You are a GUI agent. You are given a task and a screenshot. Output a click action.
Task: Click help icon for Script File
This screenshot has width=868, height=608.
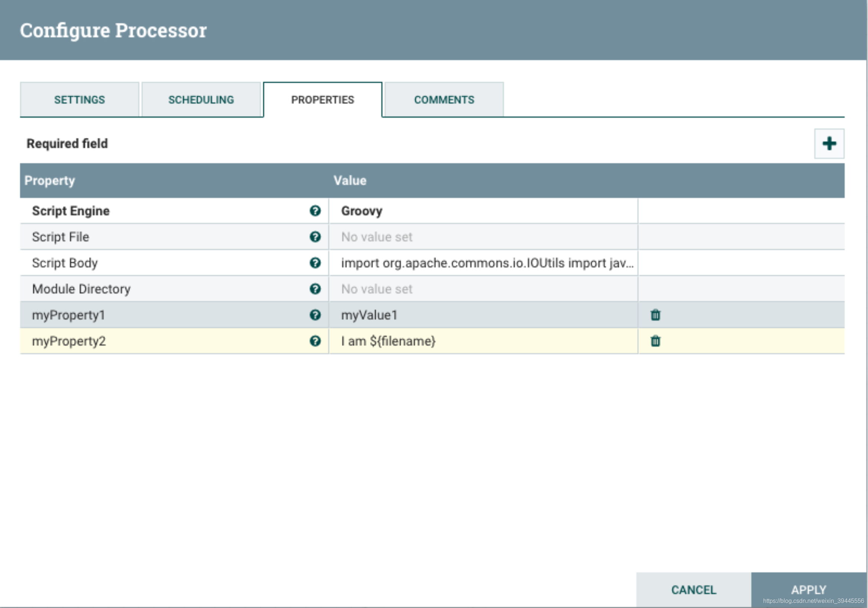tap(315, 237)
